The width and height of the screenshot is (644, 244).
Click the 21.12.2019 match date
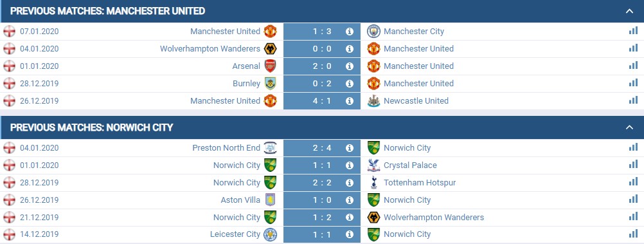pos(39,217)
